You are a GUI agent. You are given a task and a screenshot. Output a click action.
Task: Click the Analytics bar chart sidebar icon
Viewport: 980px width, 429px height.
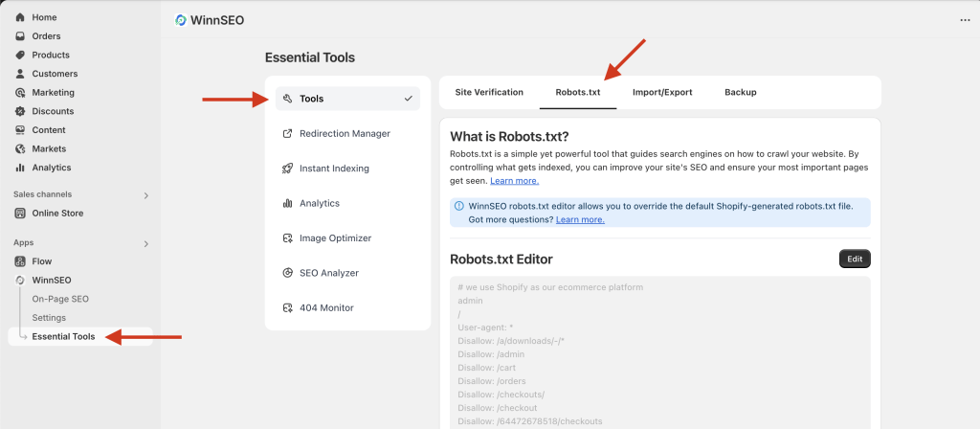20,168
